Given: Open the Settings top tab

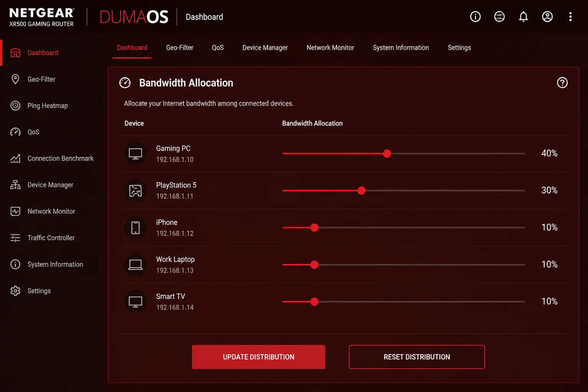Looking at the screenshot, I should (459, 47).
